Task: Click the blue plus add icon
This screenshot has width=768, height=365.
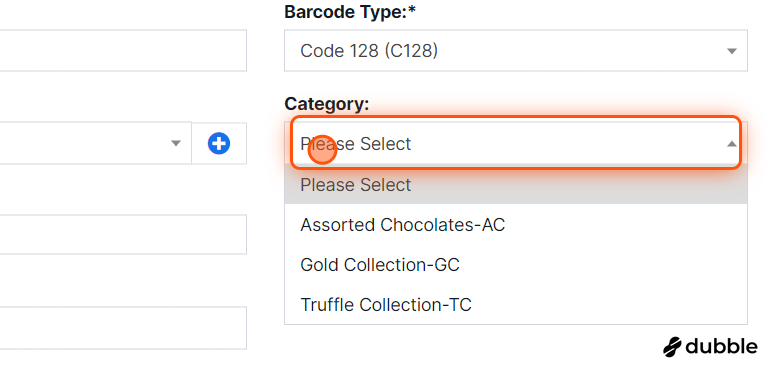Action: (219, 144)
